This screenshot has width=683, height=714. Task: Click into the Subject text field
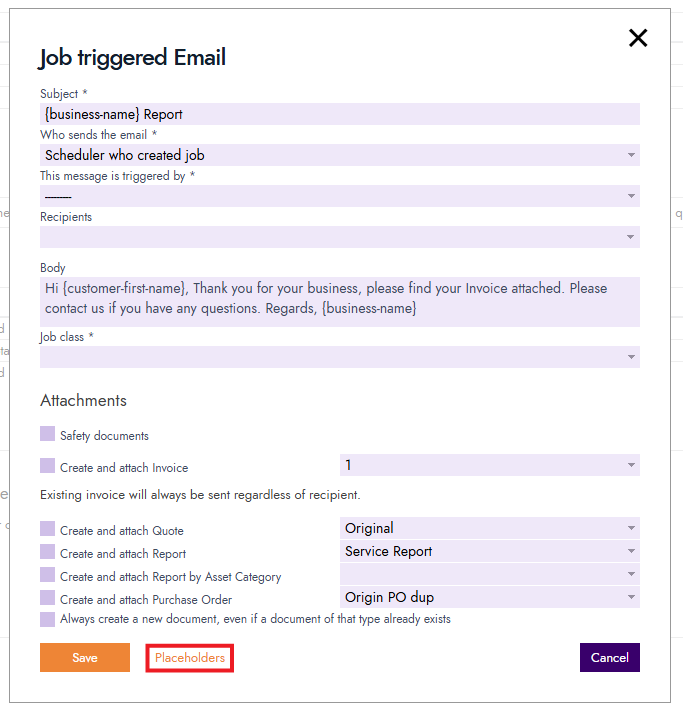pyautogui.click(x=340, y=114)
